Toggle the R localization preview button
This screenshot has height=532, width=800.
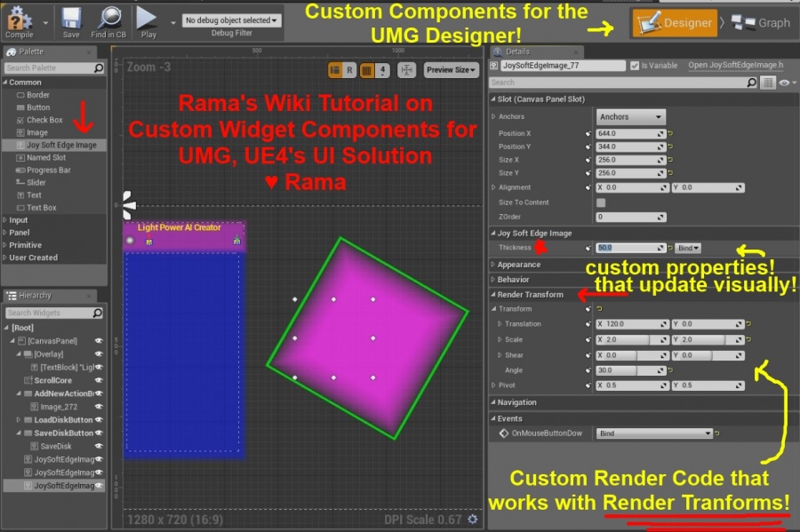[349, 70]
